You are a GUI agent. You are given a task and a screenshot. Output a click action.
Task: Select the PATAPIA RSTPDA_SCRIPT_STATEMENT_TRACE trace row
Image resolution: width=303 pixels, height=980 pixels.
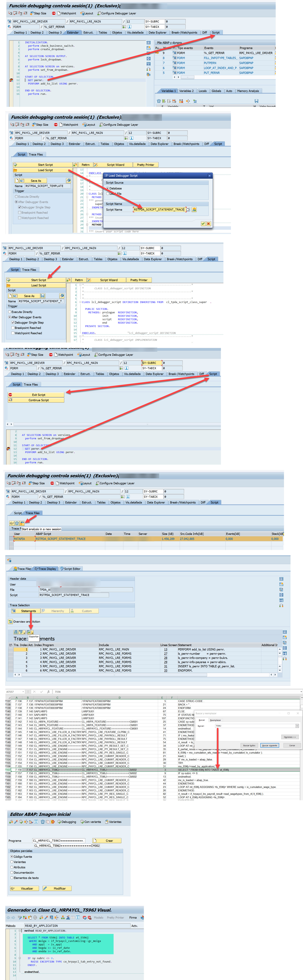pos(148,539)
